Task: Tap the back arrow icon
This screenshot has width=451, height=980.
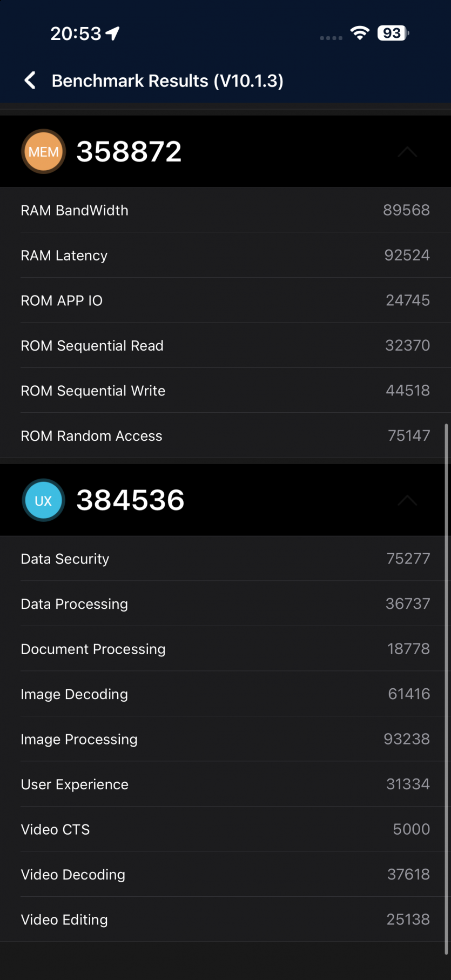Action: [30, 80]
